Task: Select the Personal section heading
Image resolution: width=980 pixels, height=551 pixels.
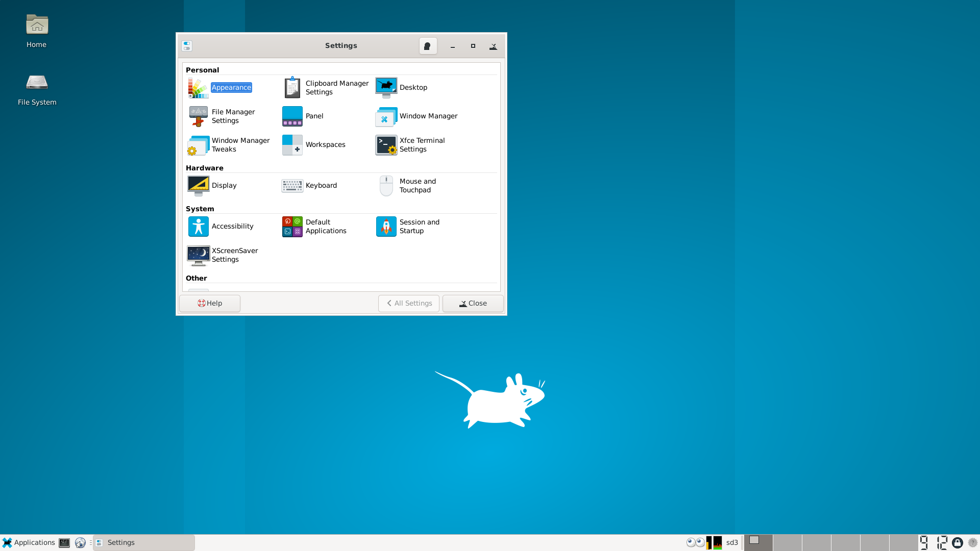Action: click(x=202, y=70)
